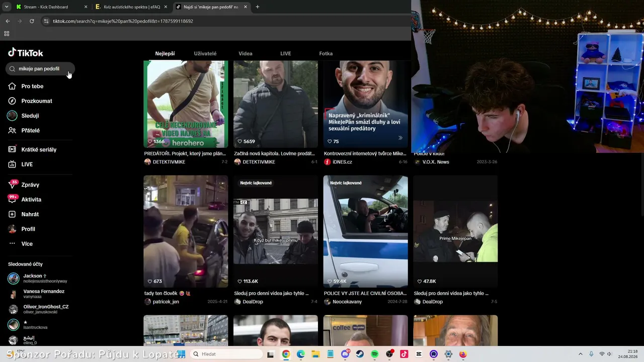This screenshot has height=362, width=644.
Task: Open Aktivita notifications icon
Action: pos(12,200)
